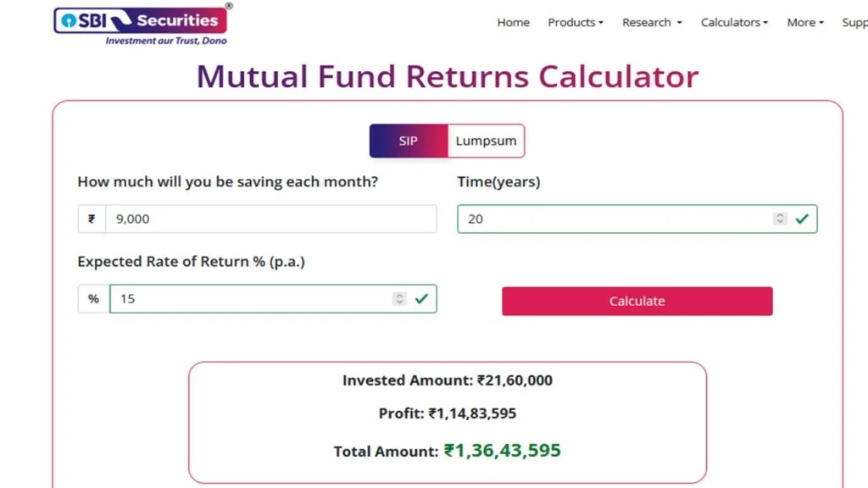Screen dimensions: 868x488
Task: Click the rupee symbol beside savings field
Action: pyautogui.click(x=92, y=219)
